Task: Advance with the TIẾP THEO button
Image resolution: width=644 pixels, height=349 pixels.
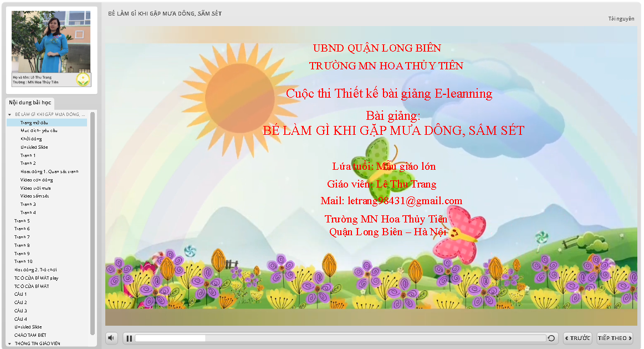Action: 615,338
